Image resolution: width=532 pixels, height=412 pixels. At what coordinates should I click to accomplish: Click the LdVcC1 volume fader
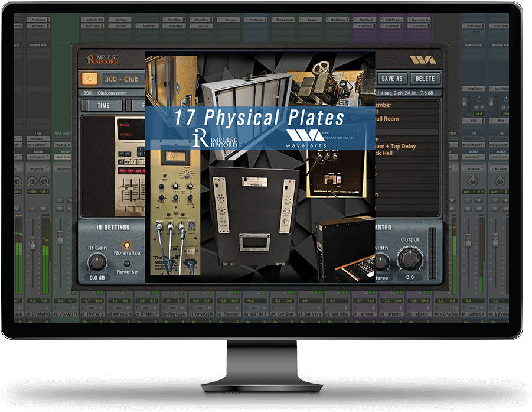click(x=468, y=240)
